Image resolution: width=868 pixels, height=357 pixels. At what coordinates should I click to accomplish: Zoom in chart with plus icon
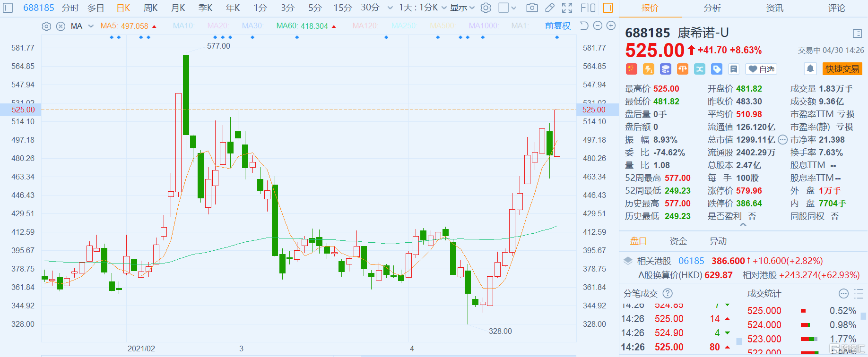611,26
